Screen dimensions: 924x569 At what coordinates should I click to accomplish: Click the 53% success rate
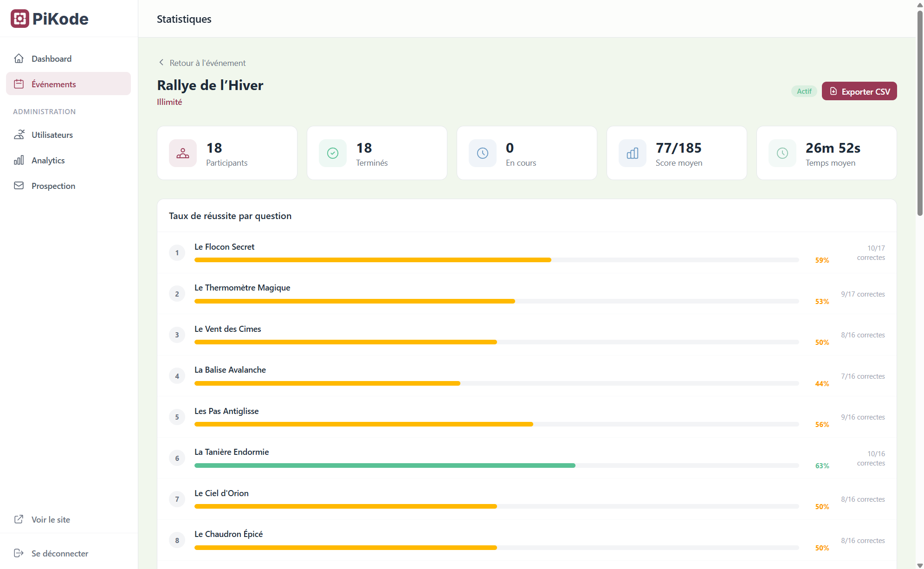click(x=822, y=302)
